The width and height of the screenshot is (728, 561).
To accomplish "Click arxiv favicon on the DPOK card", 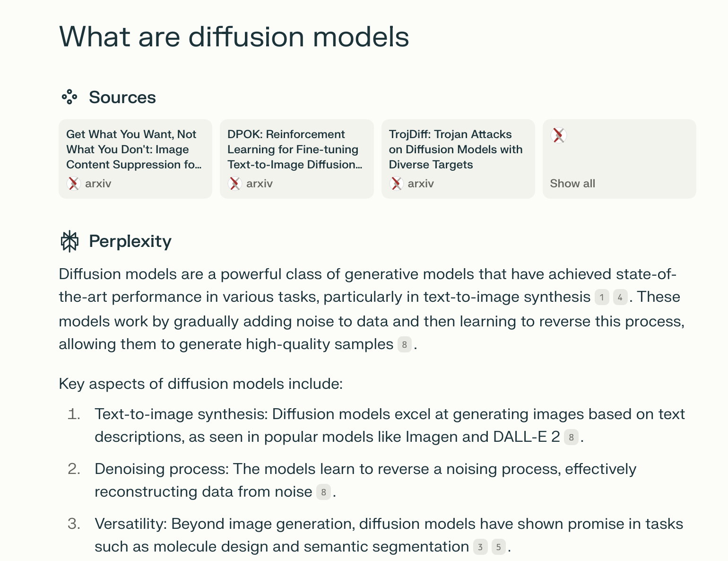I will tap(235, 184).
